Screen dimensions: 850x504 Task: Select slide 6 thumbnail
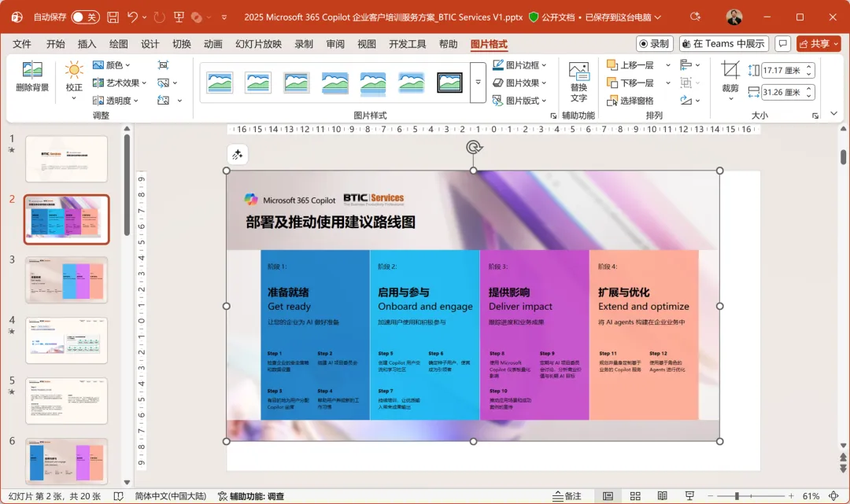[x=67, y=462]
